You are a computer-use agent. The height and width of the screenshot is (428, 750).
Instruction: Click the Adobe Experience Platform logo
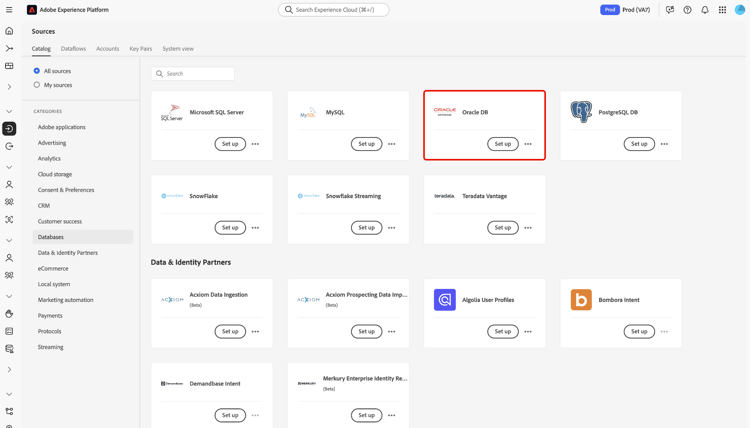(x=32, y=10)
